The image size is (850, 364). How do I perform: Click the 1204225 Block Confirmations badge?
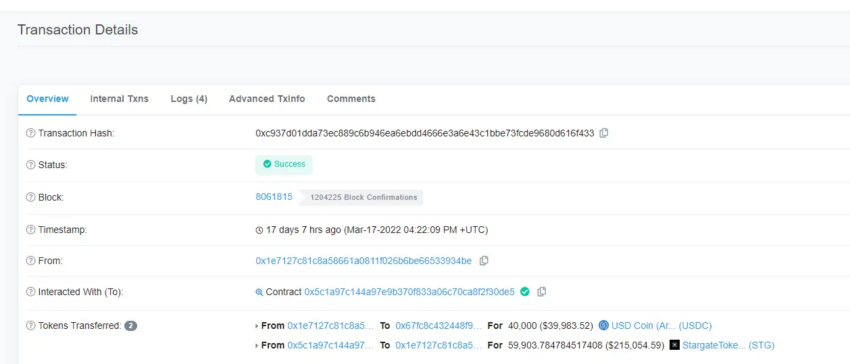tap(364, 197)
